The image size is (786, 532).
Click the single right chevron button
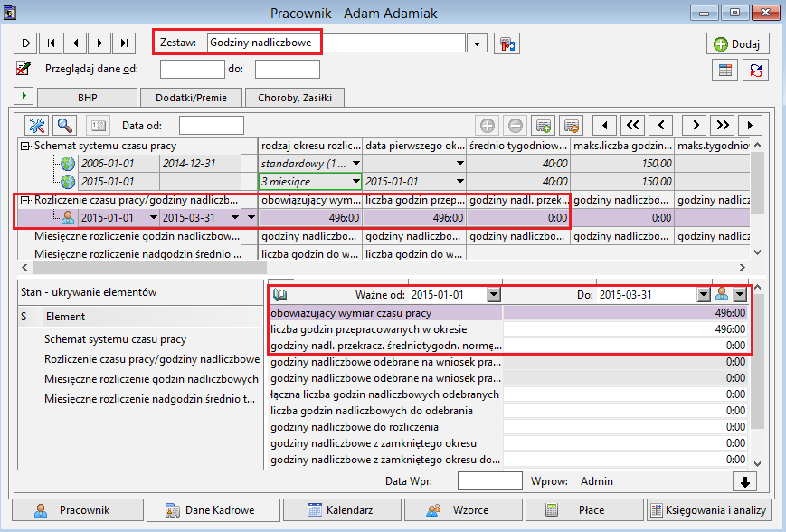pos(695,126)
